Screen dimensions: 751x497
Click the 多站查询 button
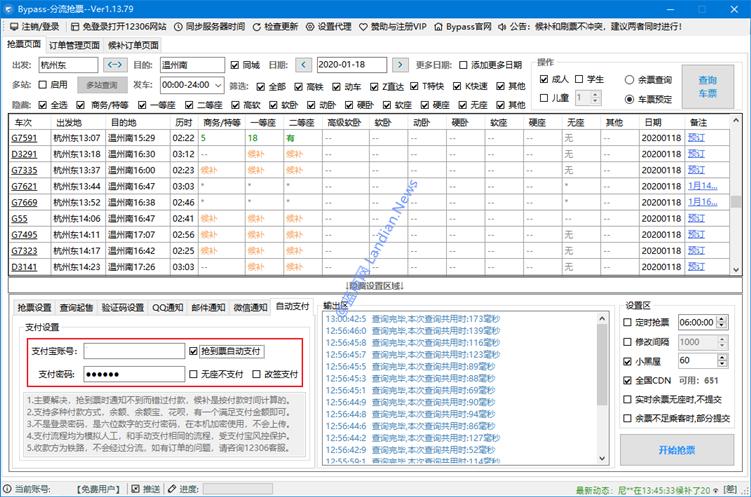[102, 85]
